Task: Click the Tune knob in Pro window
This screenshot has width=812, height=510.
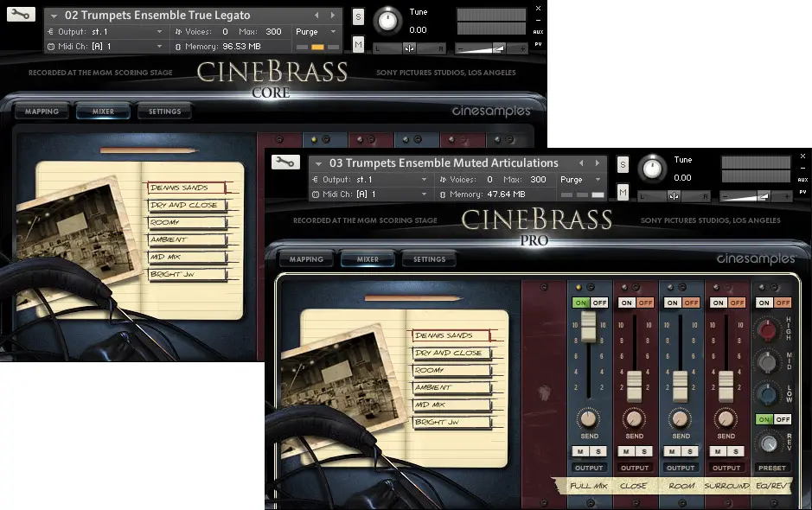Action: (x=651, y=169)
